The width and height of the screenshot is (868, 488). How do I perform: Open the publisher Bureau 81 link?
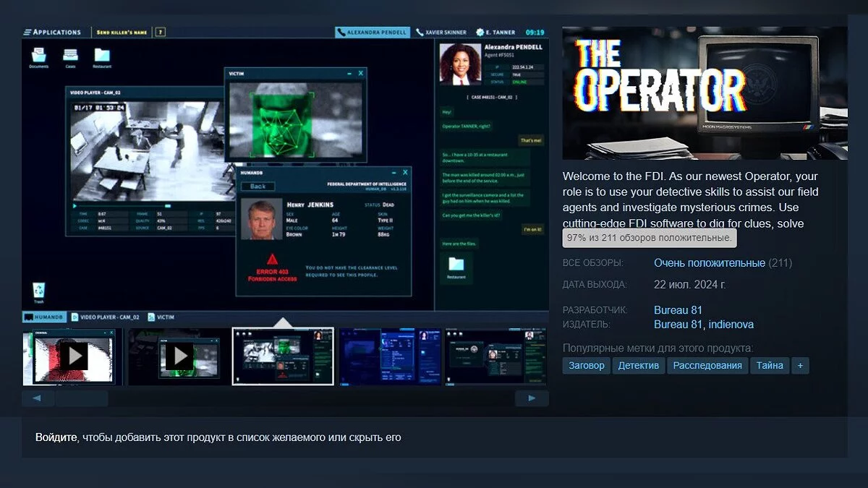pos(678,325)
